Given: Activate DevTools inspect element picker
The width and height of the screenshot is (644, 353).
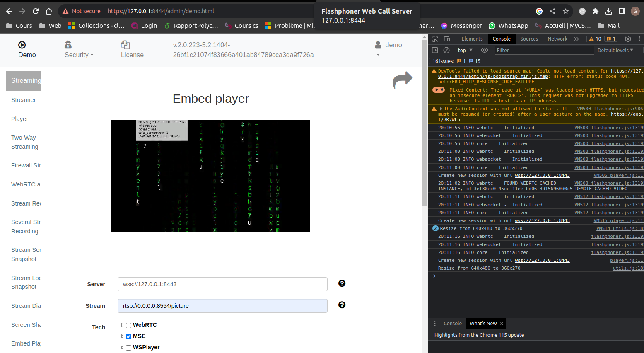Looking at the screenshot, I should [435, 39].
